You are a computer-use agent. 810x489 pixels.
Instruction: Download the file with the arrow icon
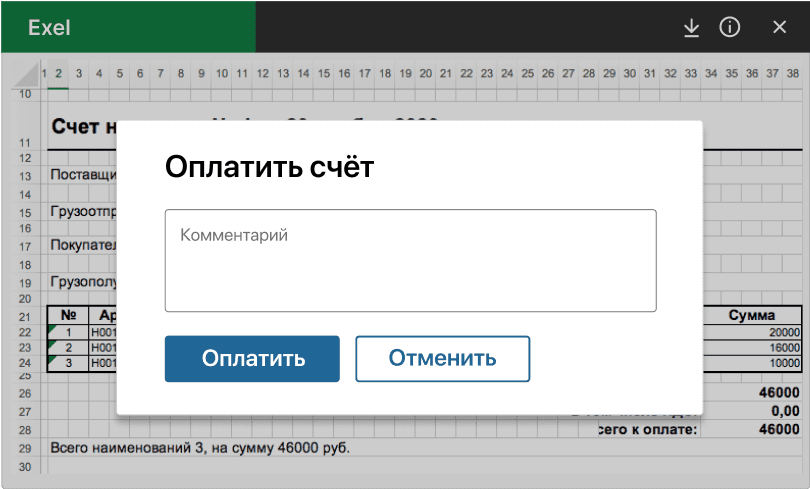tap(691, 27)
